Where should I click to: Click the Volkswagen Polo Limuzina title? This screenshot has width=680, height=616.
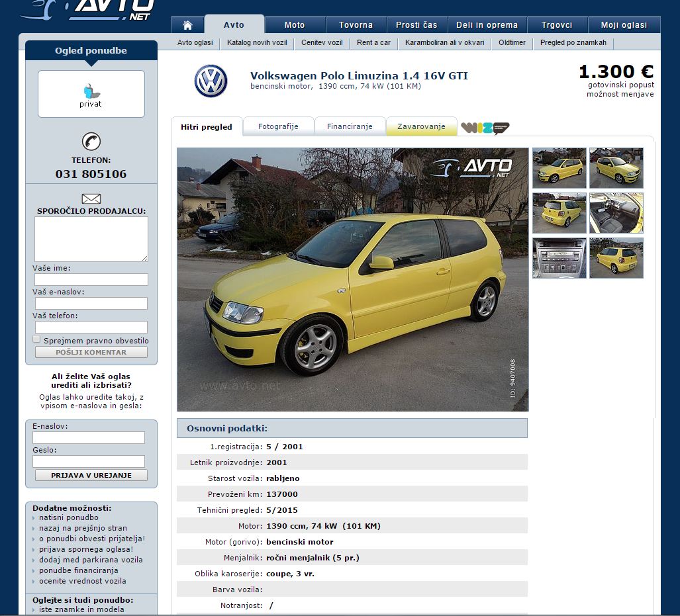click(x=359, y=76)
